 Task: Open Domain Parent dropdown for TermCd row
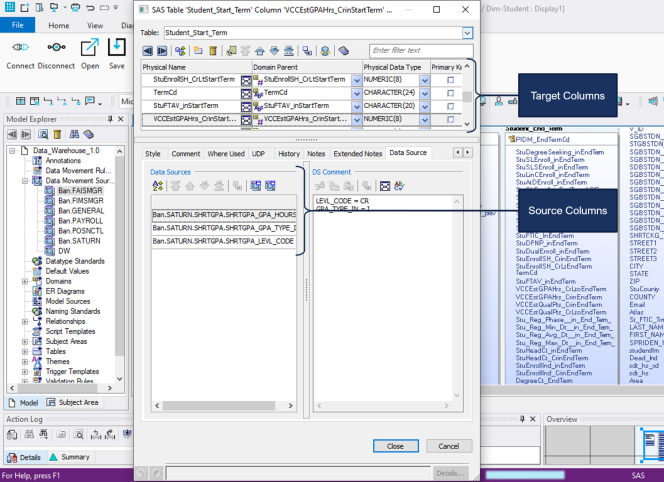pyautogui.click(x=357, y=93)
